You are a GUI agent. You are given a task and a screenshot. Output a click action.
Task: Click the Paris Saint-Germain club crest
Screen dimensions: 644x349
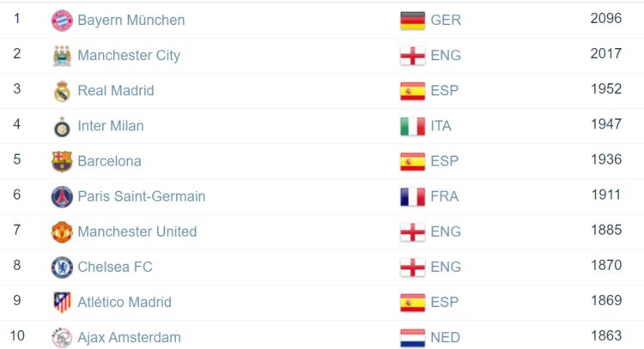click(62, 196)
